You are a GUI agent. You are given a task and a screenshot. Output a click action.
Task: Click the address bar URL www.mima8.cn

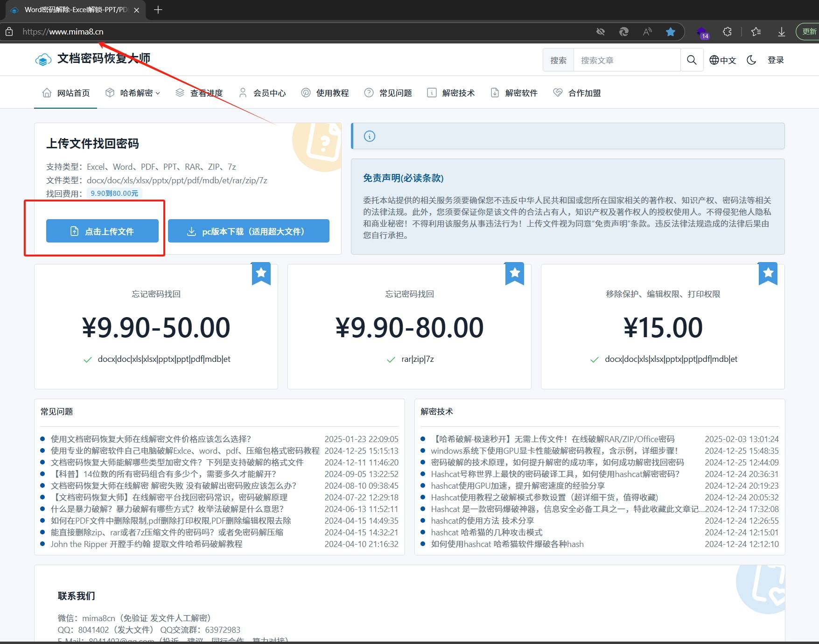pos(63,32)
